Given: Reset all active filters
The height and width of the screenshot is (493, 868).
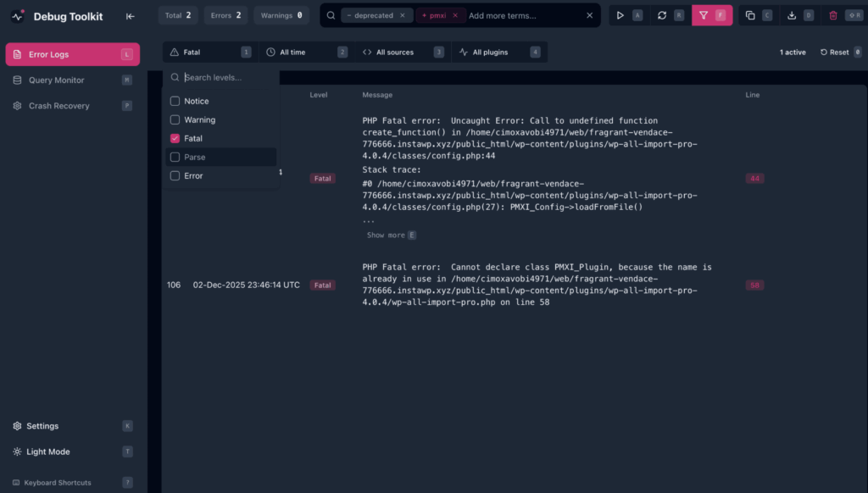Looking at the screenshot, I should tap(838, 52).
